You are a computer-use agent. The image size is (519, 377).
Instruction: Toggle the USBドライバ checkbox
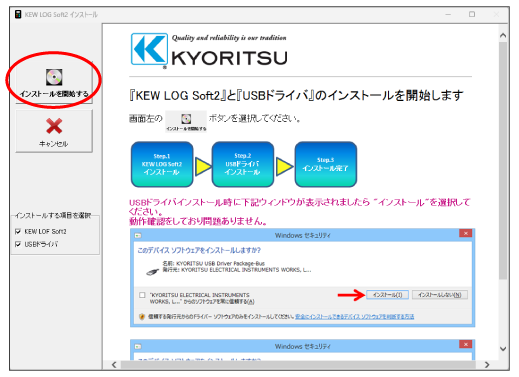point(18,244)
